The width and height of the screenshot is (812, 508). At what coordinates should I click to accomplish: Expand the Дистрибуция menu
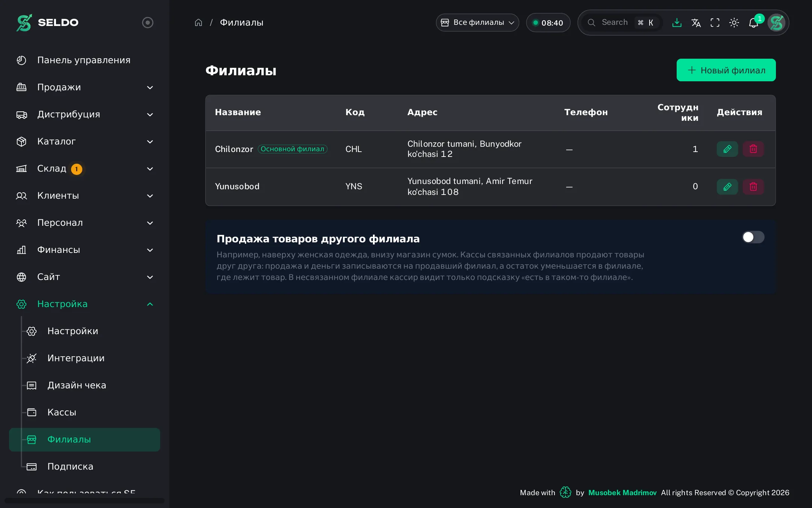tap(85, 114)
